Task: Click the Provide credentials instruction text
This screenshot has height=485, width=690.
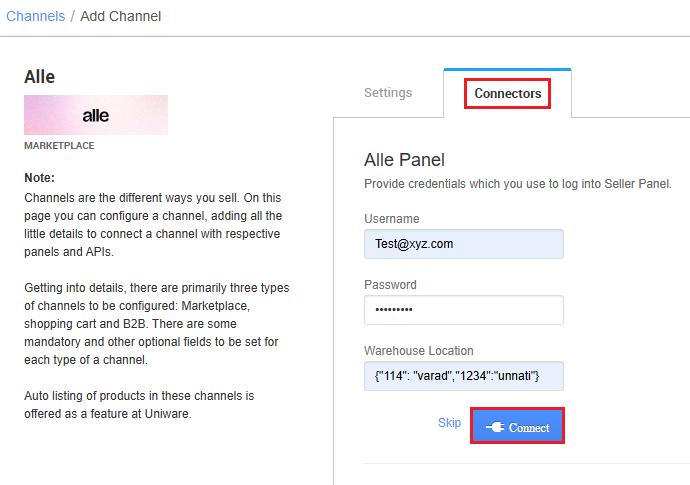Action: (x=518, y=184)
